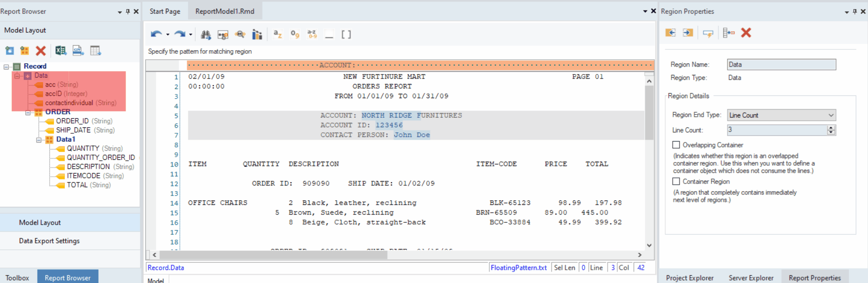Click the Export to Excel icon
868x283 pixels.
coord(61,51)
